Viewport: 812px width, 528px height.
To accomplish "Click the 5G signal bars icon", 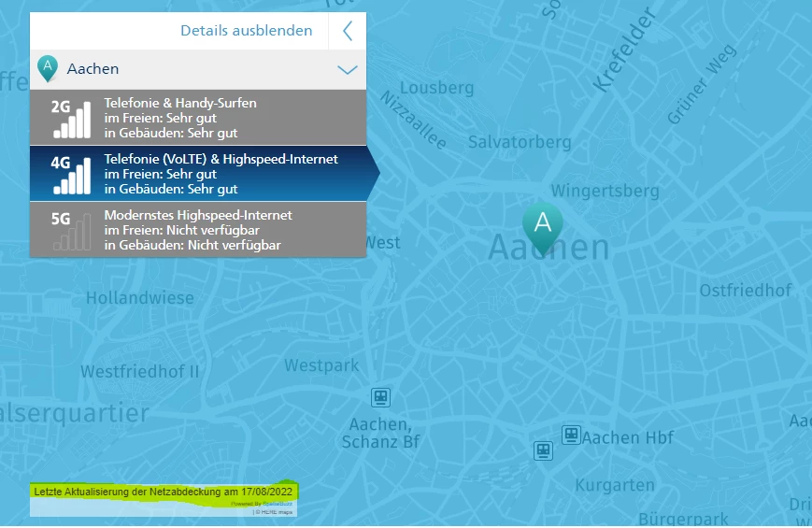I will point(72,232).
